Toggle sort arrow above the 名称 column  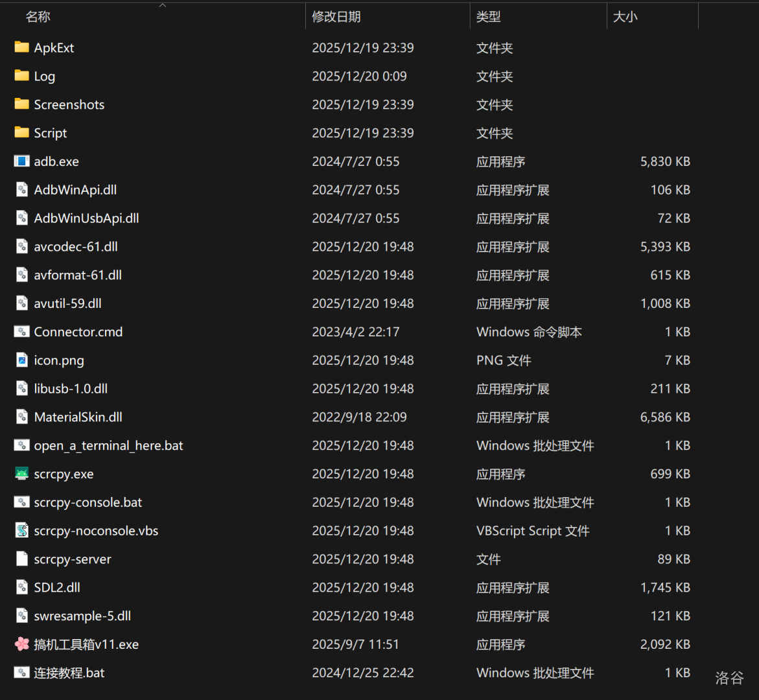(163, 5)
